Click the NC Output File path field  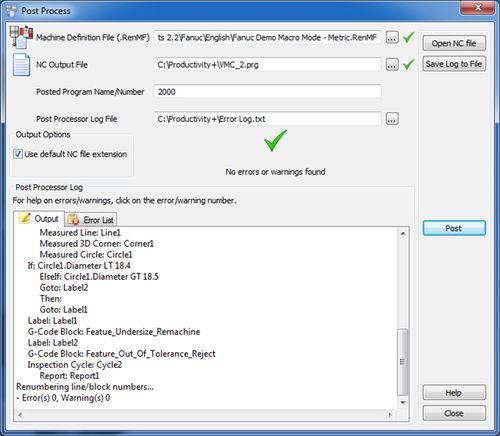tap(267, 64)
